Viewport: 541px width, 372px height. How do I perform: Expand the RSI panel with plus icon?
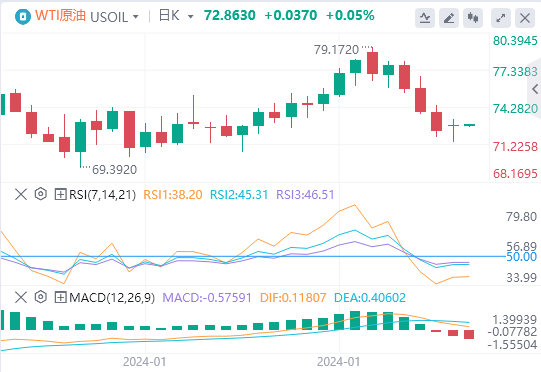[60, 194]
